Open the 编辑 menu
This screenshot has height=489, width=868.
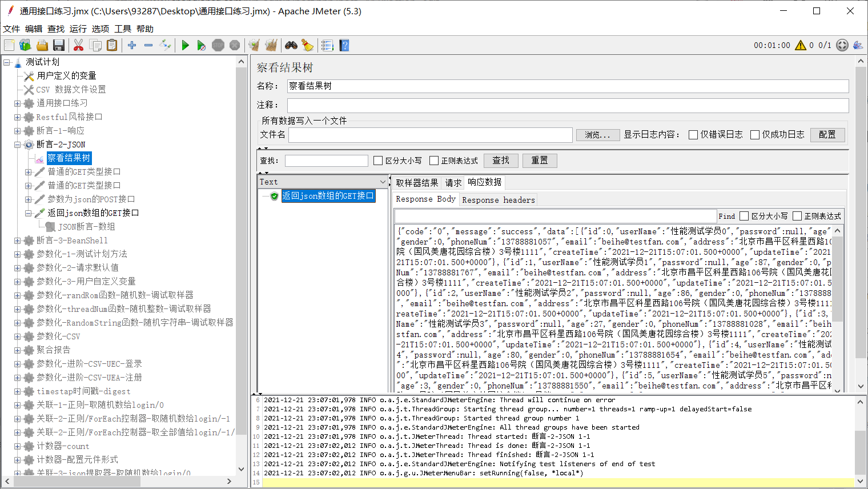34,29
